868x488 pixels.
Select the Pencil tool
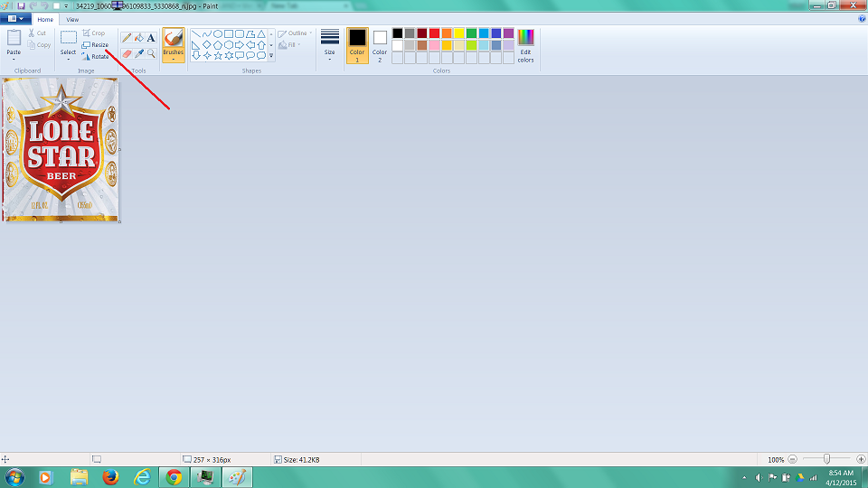point(127,38)
